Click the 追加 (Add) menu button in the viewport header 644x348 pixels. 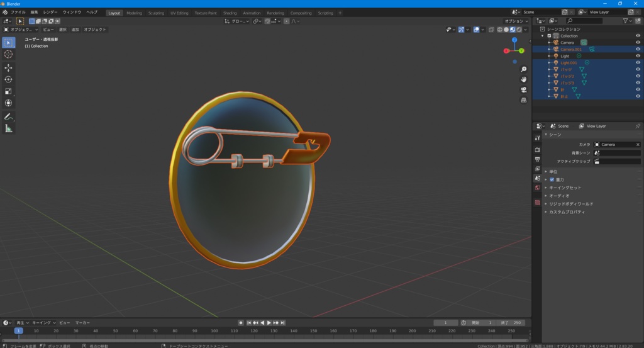coord(75,30)
